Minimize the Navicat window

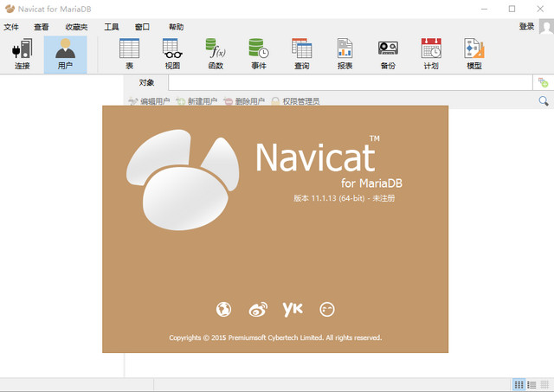click(484, 9)
